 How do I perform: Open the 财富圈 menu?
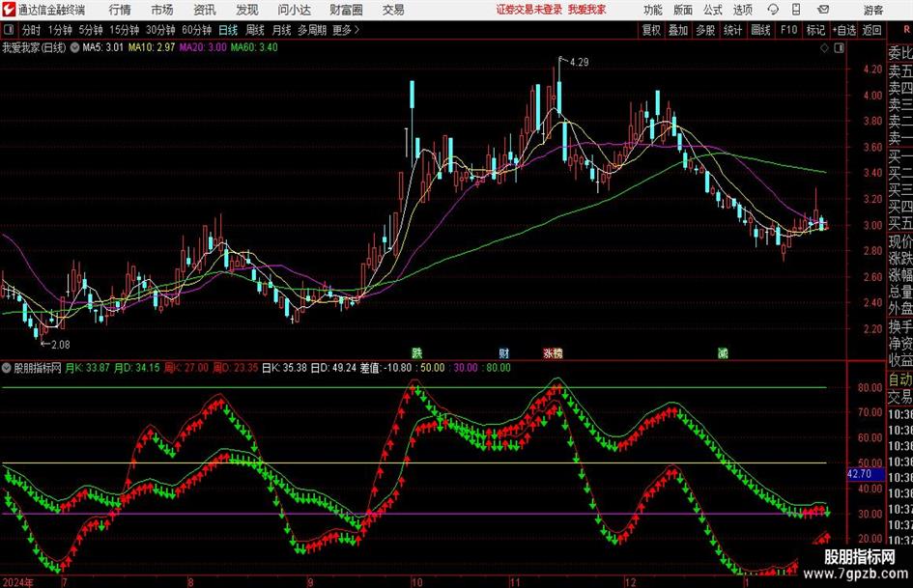(346, 10)
